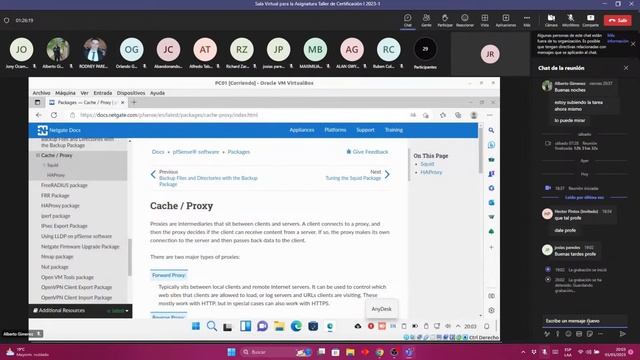Dismiss the organization notice banner in chat

pyautogui.click(x=633, y=44)
